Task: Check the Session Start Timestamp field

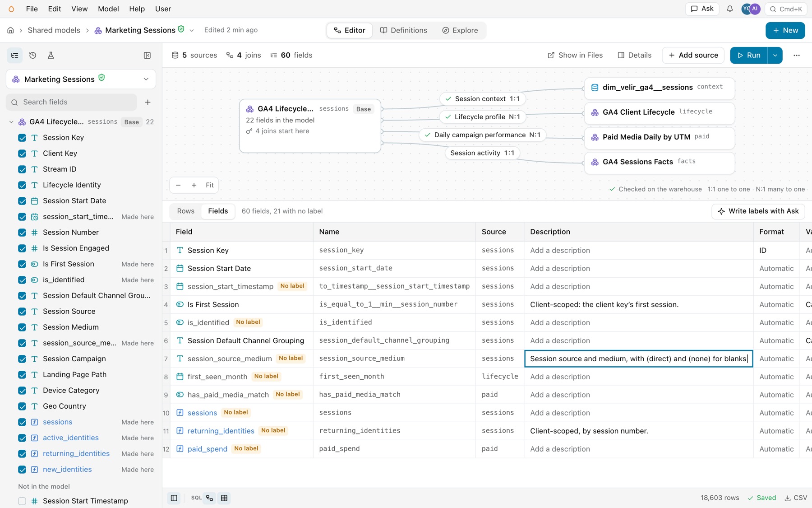Action: click(22, 501)
